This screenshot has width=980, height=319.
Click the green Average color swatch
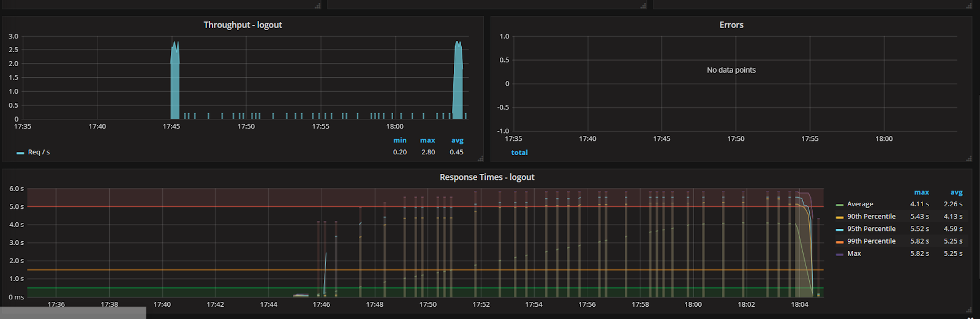click(840, 205)
